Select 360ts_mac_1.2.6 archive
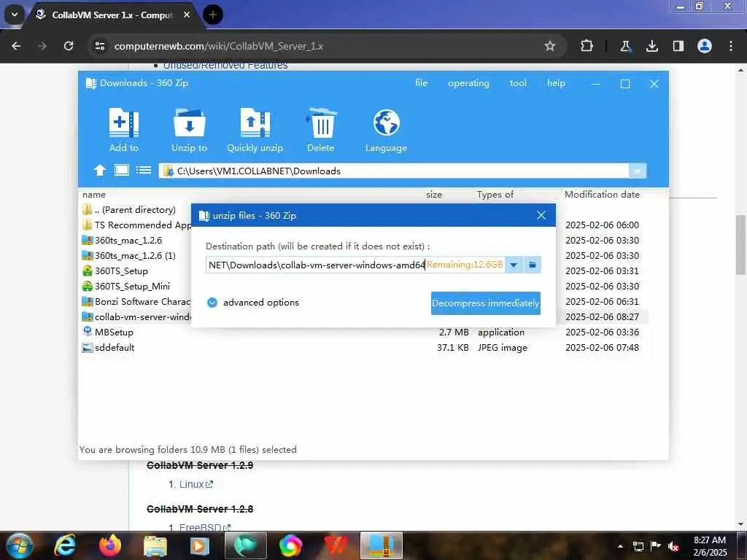Screen dimensions: 747x560 (122, 241)
